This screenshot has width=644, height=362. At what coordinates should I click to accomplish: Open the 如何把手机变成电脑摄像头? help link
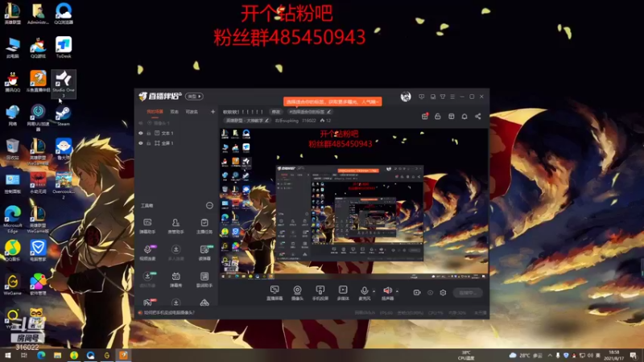tap(169, 313)
